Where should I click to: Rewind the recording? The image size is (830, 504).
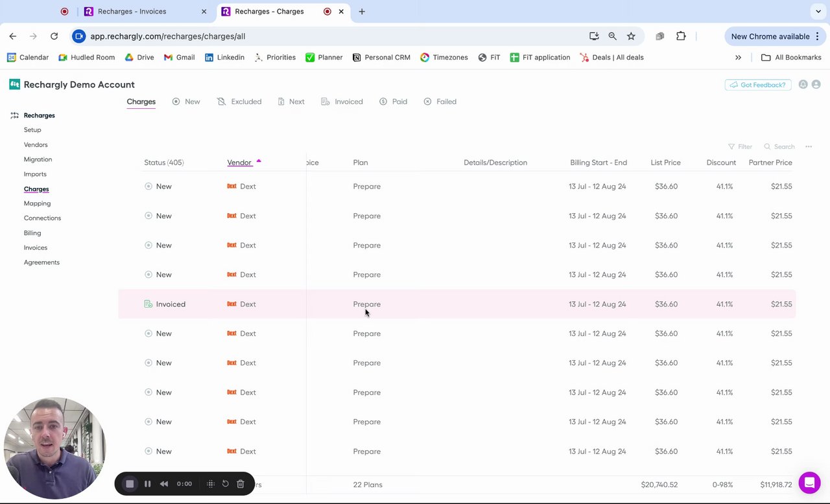(164, 484)
